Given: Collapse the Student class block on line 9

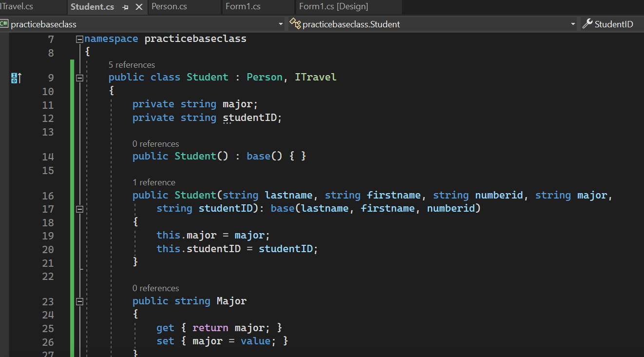Looking at the screenshot, I should pyautogui.click(x=79, y=78).
